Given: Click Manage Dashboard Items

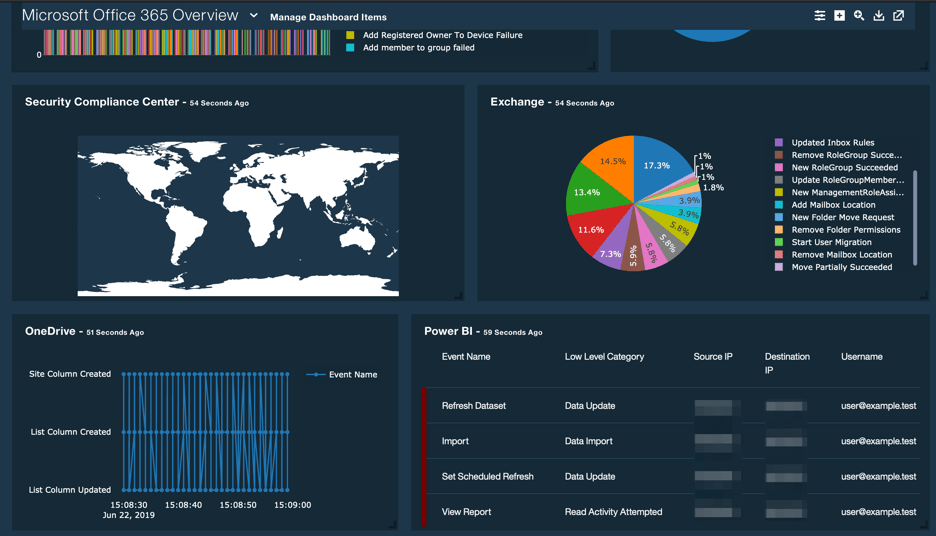Looking at the screenshot, I should (x=328, y=17).
